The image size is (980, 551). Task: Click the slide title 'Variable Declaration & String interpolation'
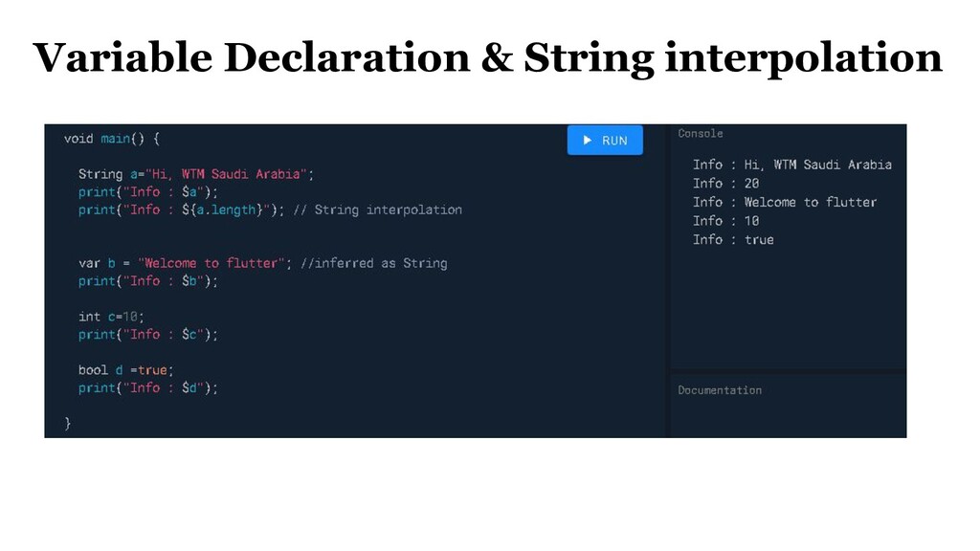[x=487, y=57]
